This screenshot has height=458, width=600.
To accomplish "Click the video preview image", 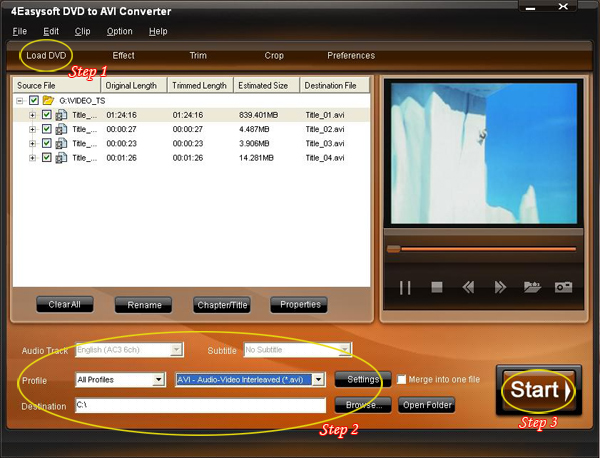I will 484,153.
